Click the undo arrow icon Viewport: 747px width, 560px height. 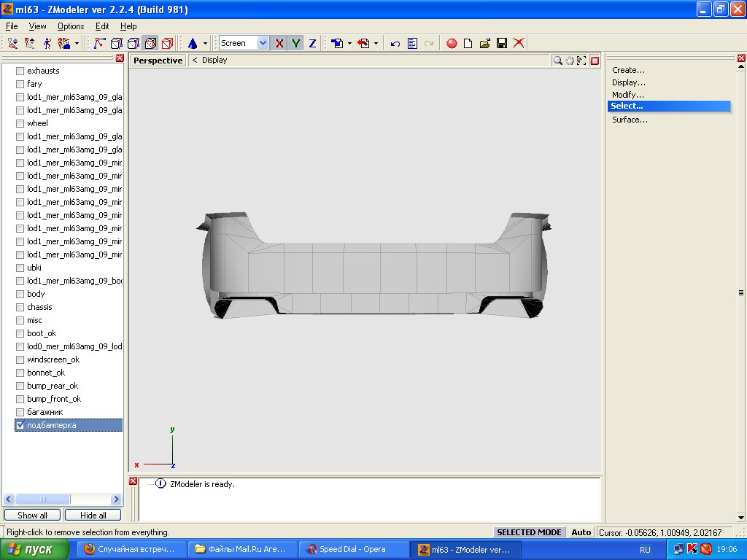pyautogui.click(x=395, y=43)
